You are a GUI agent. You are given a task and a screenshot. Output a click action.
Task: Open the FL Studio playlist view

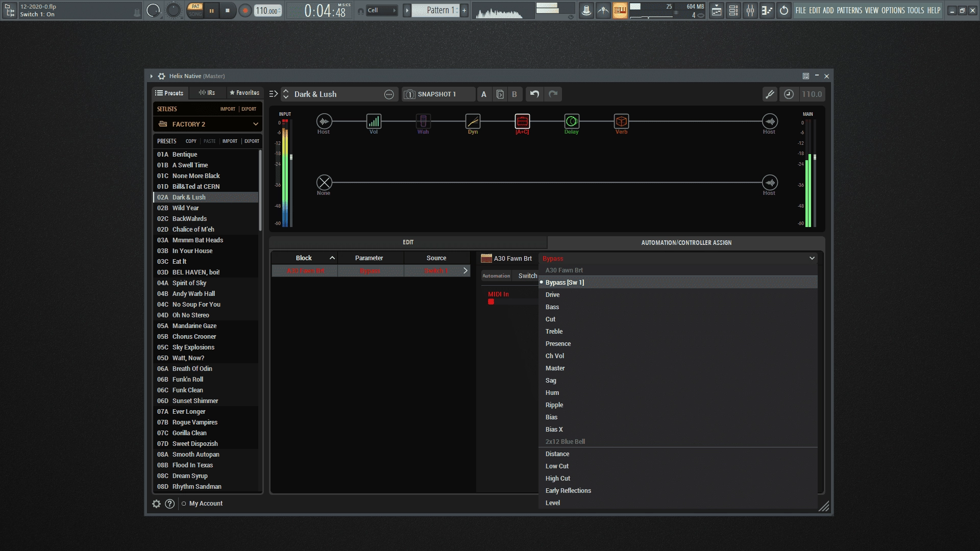[x=717, y=10]
